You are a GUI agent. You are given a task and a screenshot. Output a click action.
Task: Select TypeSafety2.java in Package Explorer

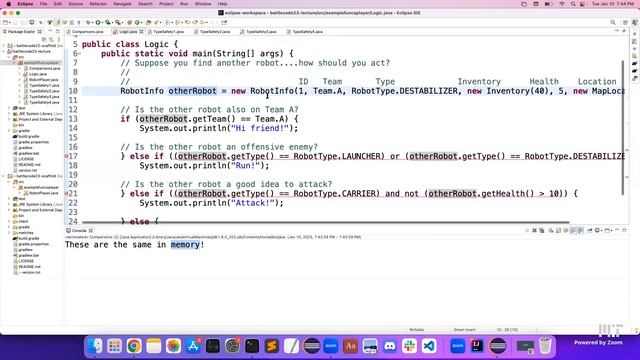[x=44, y=91]
